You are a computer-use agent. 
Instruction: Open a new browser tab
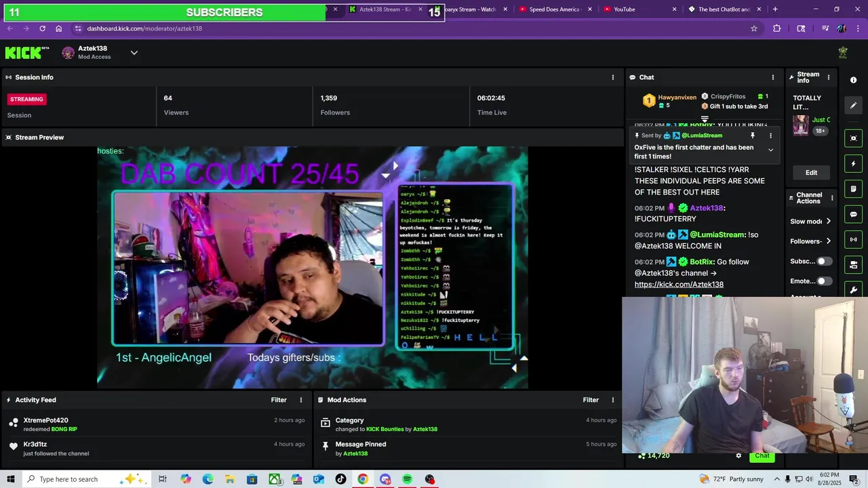pos(775,9)
